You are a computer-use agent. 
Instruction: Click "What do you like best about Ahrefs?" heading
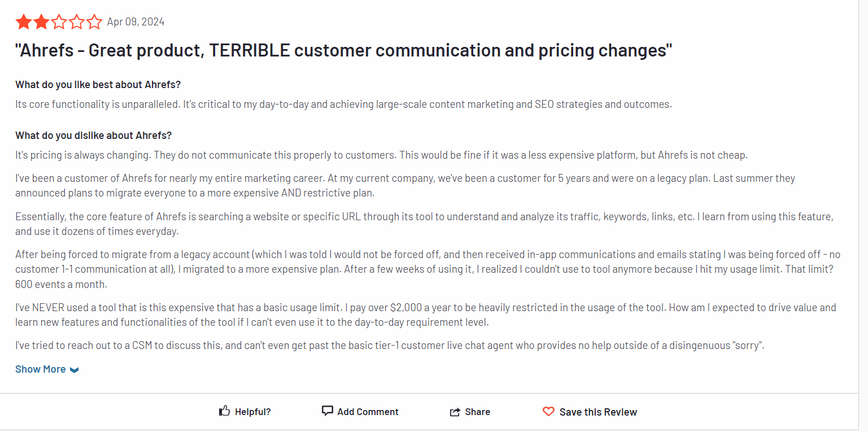(x=98, y=85)
